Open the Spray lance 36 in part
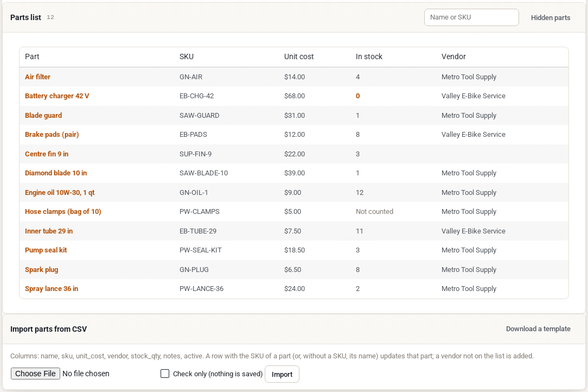 point(52,288)
